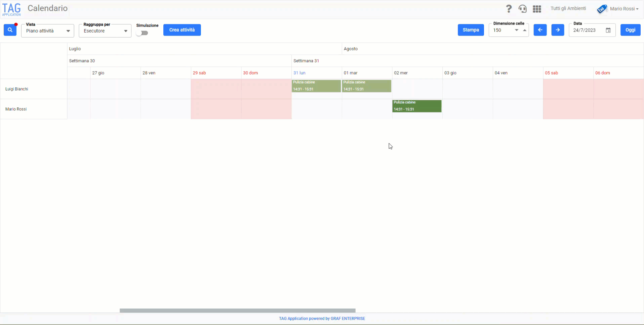This screenshot has width=644, height=325.
Task: Open the date picker calendar icon
Action: point(608,30)
